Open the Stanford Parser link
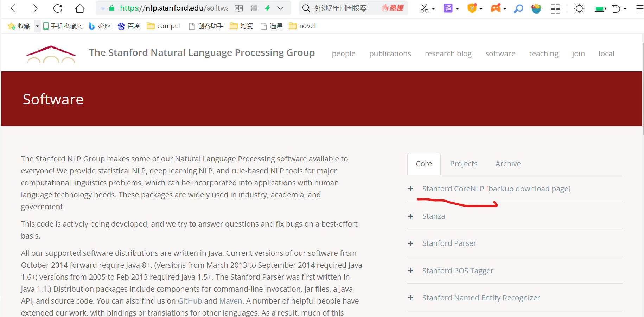Screen dimensions: 644x317 [x=449, y=243]
